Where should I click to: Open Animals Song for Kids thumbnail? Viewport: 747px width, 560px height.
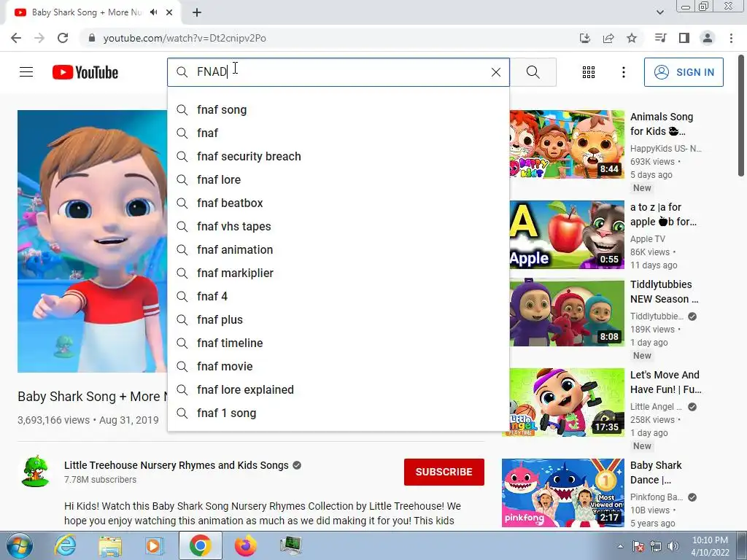tap(567, 144)
